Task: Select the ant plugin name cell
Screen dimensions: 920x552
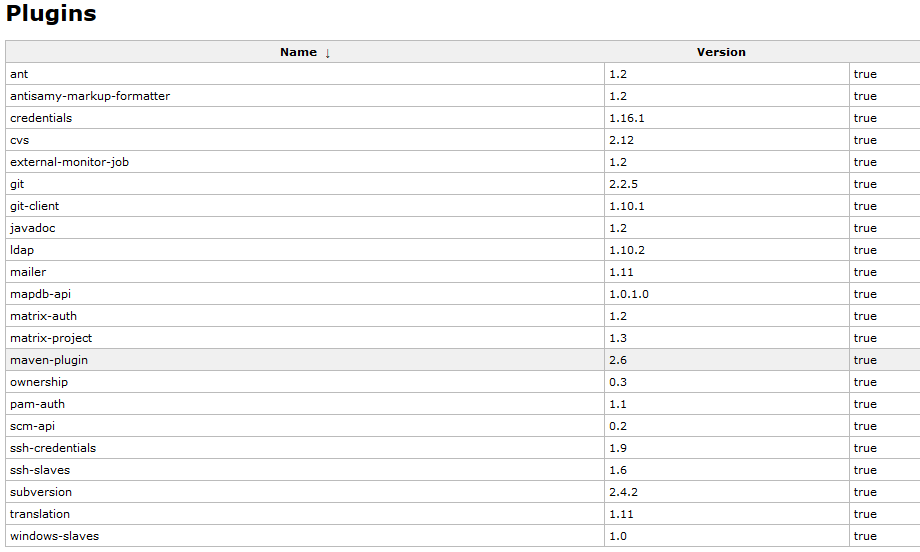Action: coord(20,74)
